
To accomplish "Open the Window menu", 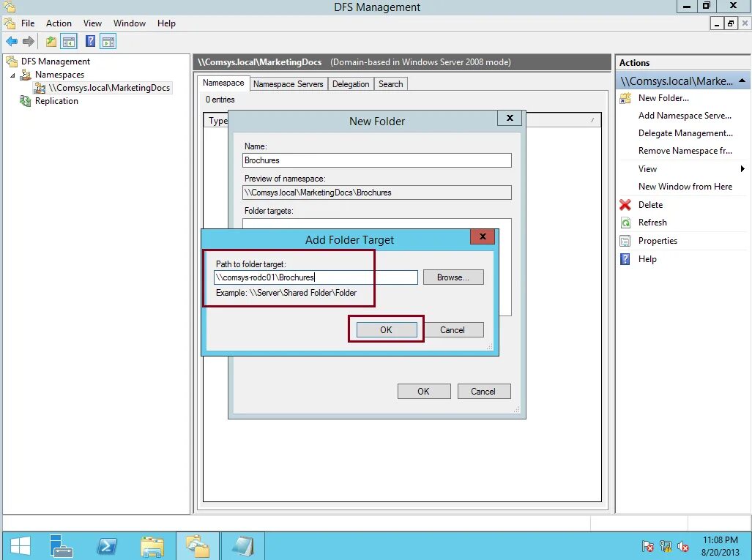I will [x=130, y=23].
